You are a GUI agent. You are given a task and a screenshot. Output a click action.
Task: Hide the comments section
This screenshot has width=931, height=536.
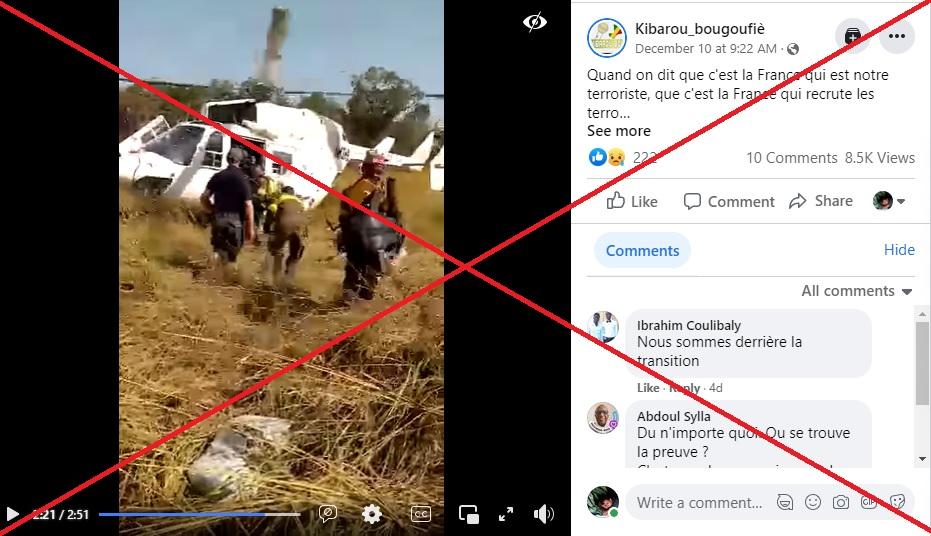pyautogui.click(x=899, y=250)
